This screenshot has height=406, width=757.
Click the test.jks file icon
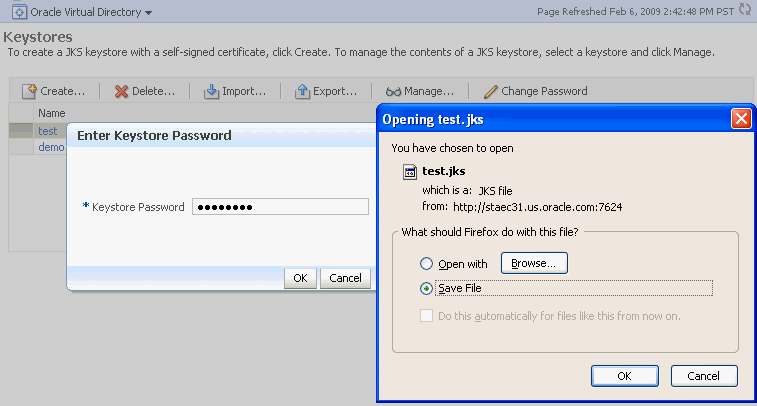coord(410,172)
